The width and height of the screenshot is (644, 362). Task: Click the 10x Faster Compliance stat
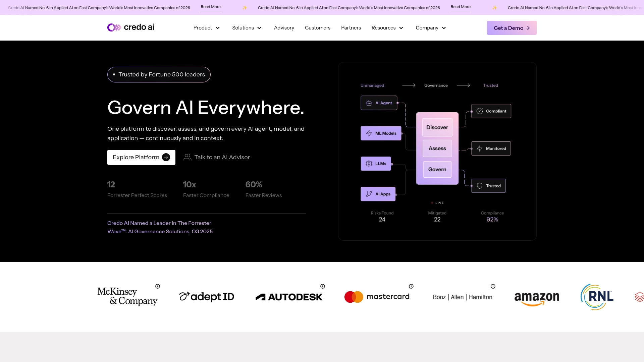[206, 189]
